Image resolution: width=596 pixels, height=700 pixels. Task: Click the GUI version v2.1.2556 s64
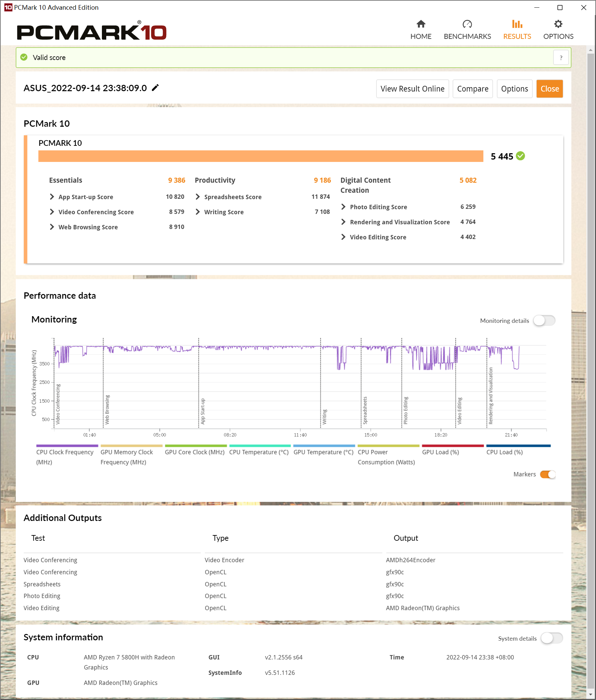284,657
